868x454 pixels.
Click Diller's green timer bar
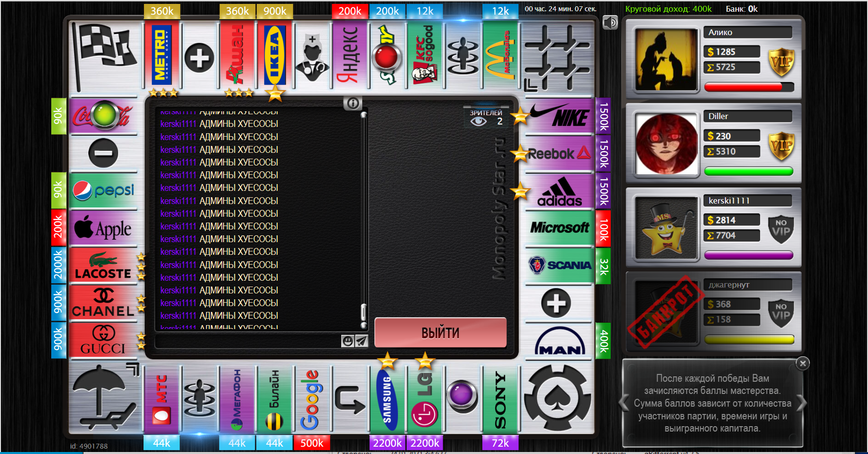749,171
